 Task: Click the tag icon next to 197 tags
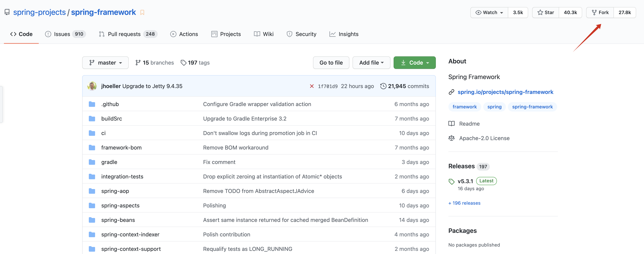pyautogui.click(x=183, y=63)
